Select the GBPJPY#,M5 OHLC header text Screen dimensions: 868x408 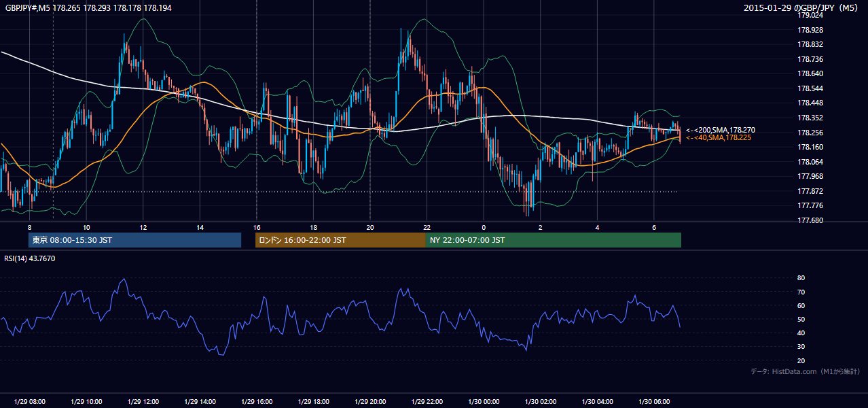(88, 7)
